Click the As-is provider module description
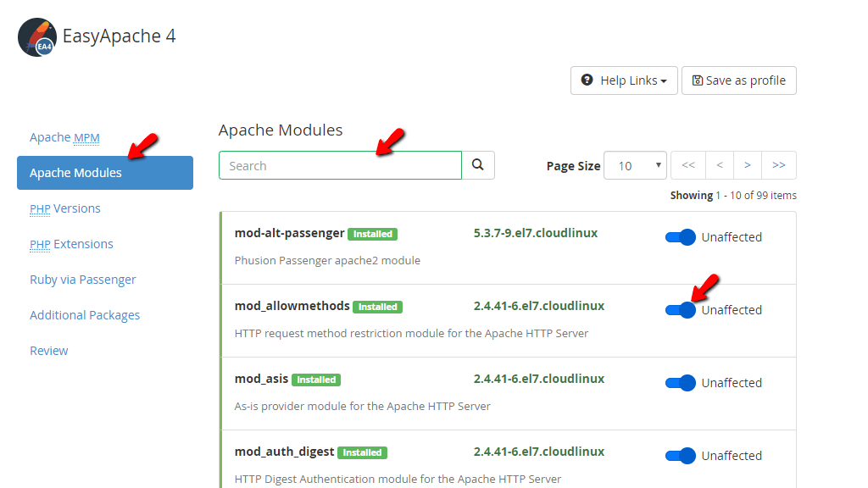868x488 pixels. (363, 407)
